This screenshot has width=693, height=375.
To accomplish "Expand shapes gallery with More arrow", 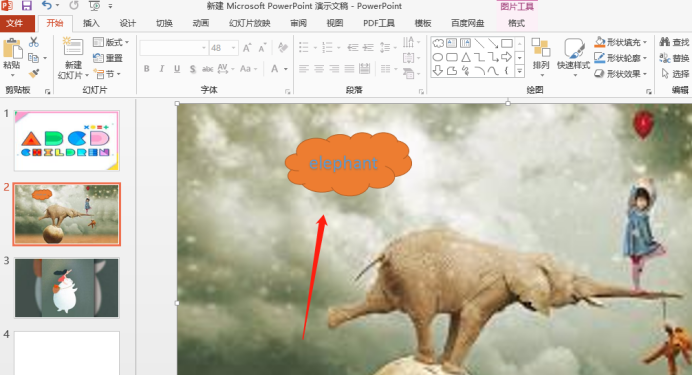I will pyautogui.click(x=520, y=71).
